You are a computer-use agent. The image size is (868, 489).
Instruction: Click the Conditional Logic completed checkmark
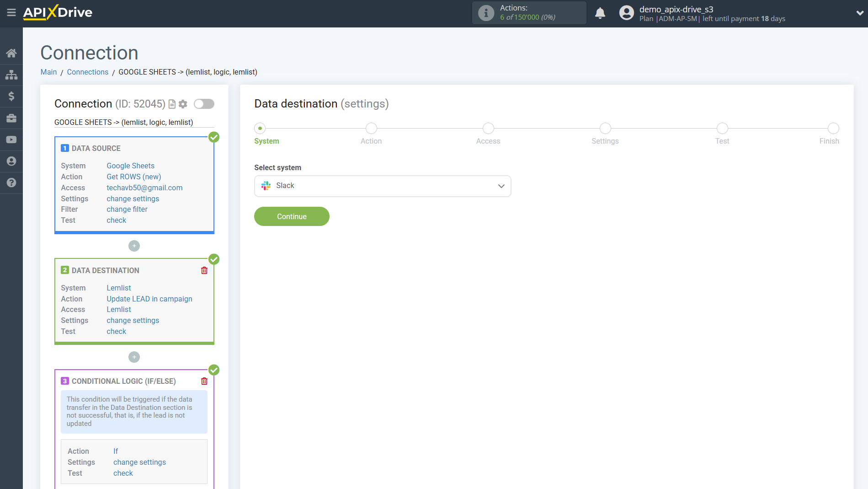[x=214, y=370]
